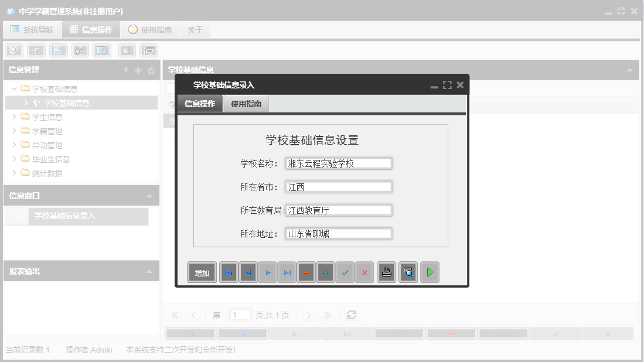Screen dimensions: 644x362
Task: Edit the record via blue triangle icon
Action: pos(326,272)
